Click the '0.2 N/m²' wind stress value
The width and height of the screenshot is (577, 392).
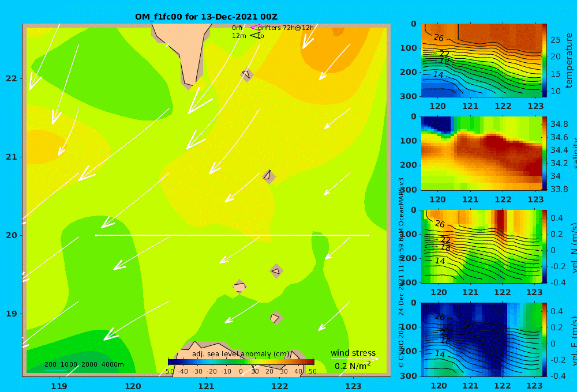click(353, 365)
